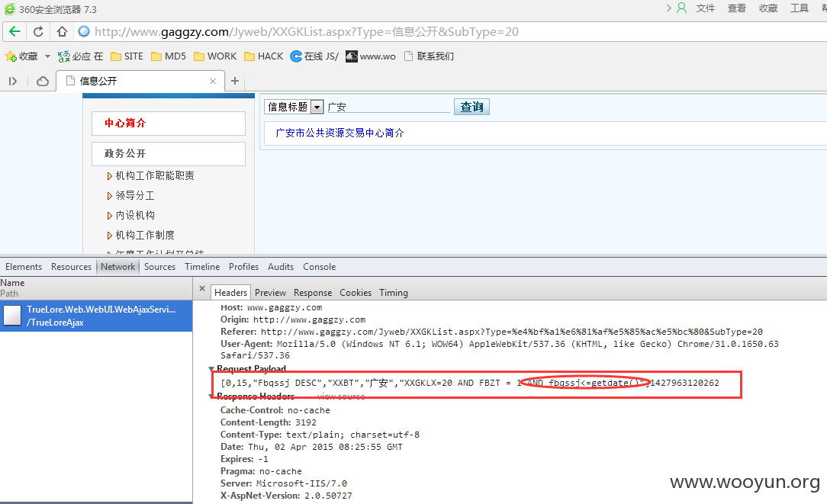The height and width of the screenshot is (504, 827).
Task: Open the 查看 menu
Action: click(x=737, y=8)
